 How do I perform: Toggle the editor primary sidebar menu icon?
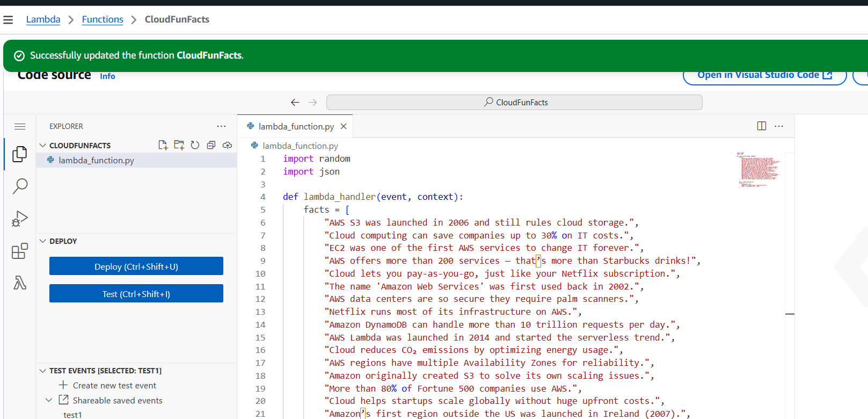point(20,127)
